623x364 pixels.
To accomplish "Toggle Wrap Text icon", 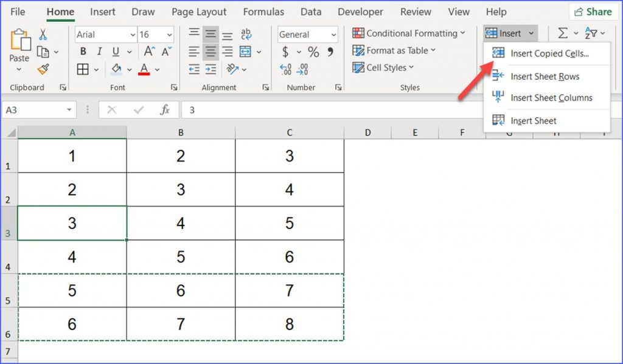I will click(246, 35).
